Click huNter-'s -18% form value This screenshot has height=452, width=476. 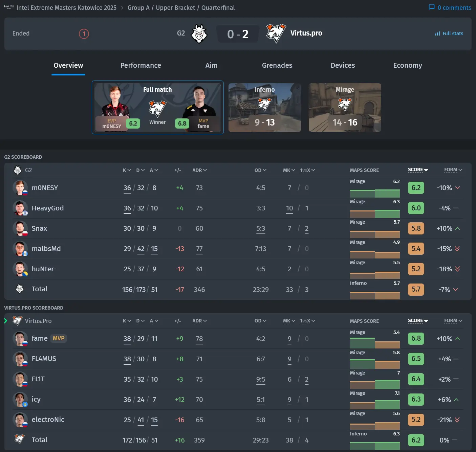coord(445,269)
